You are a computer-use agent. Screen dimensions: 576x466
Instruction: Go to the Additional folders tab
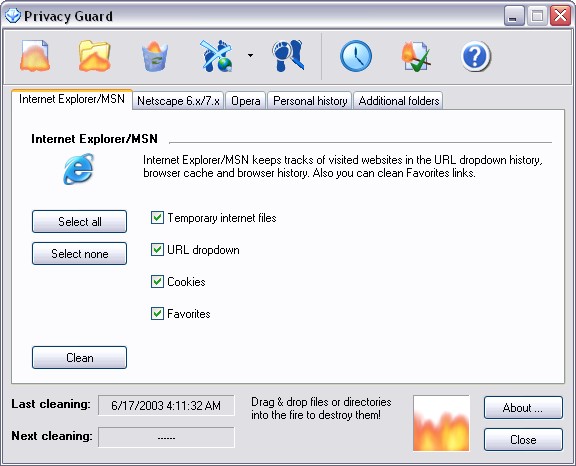click(399, 101)
